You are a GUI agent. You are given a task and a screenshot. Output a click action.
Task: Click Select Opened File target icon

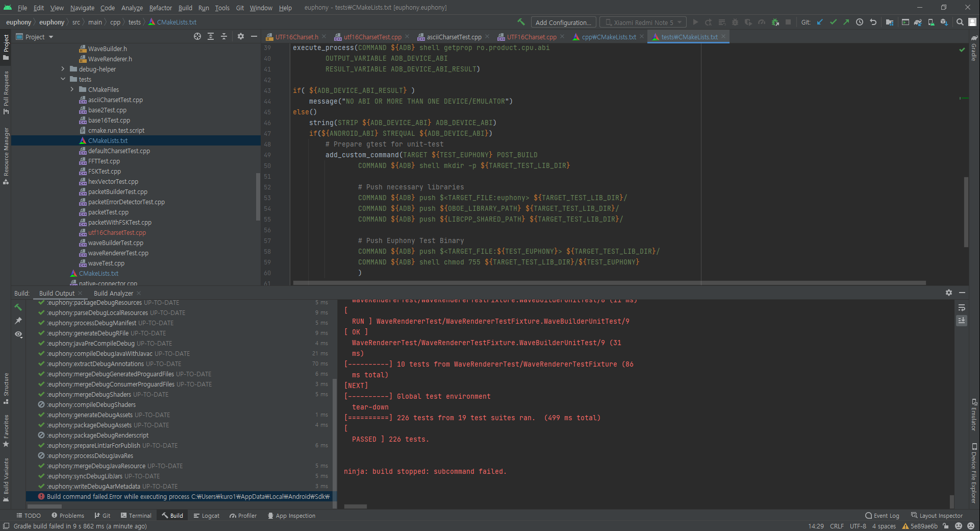(197, 36)
